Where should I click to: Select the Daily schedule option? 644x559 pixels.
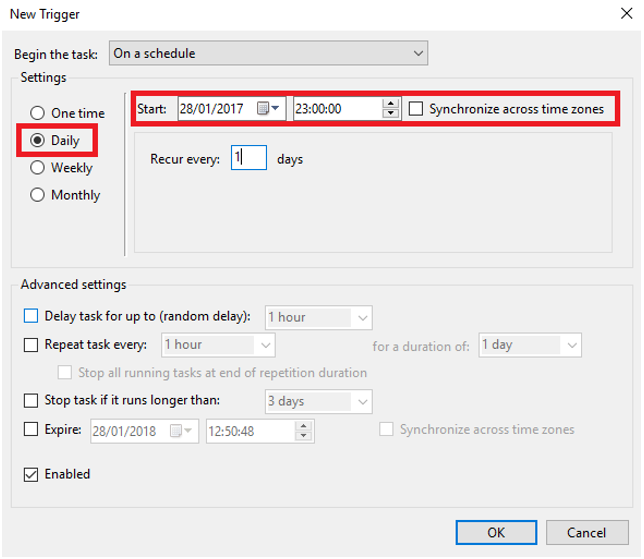point(38,141)
